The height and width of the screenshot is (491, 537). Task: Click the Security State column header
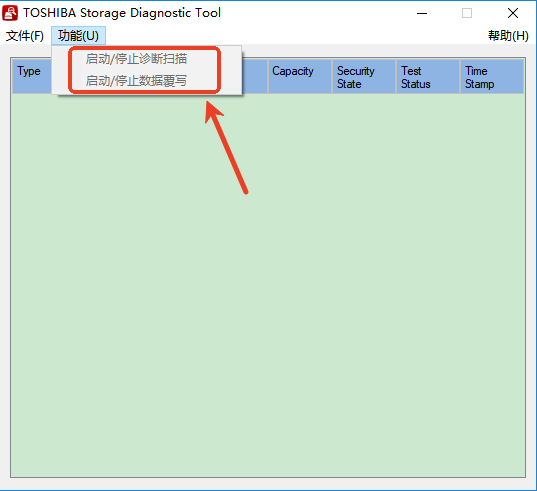(x=364, y=76)
